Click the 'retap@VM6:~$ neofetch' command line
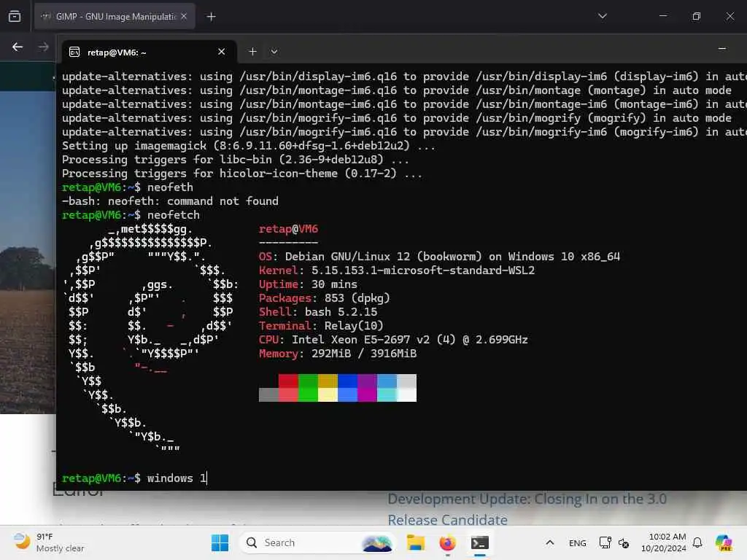The image size is (747, 560). (131, 215)
